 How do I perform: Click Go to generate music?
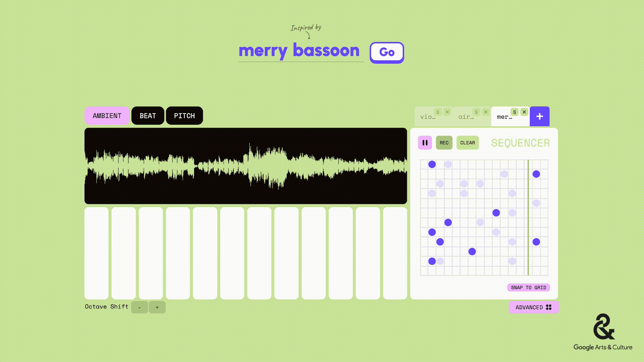pyautogui.click(x=387, y=52)
